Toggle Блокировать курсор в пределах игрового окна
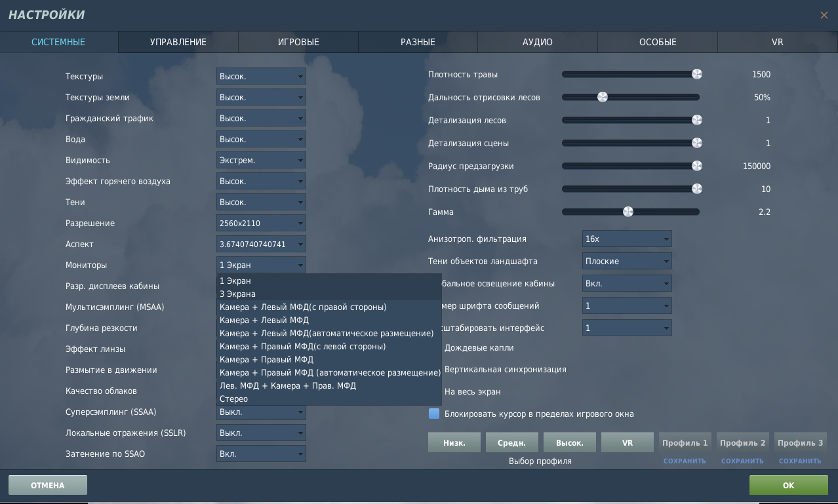The width and height of the screenshot is (838, 504). click(x=433, y=414)
